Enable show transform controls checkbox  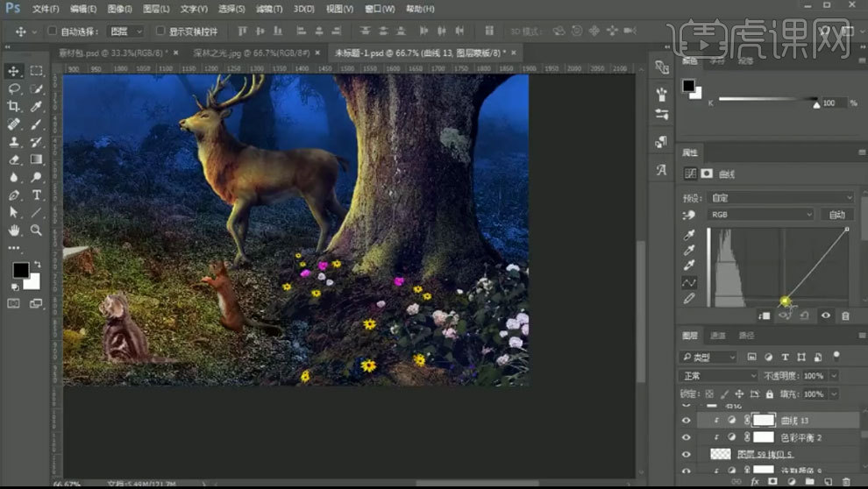click(160, 31)
